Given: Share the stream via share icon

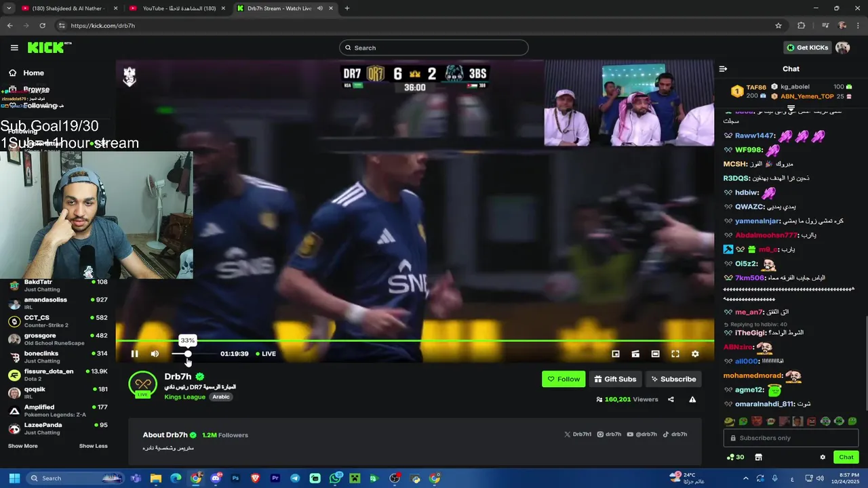Looking at the screenshot, I should pos(671,399).
